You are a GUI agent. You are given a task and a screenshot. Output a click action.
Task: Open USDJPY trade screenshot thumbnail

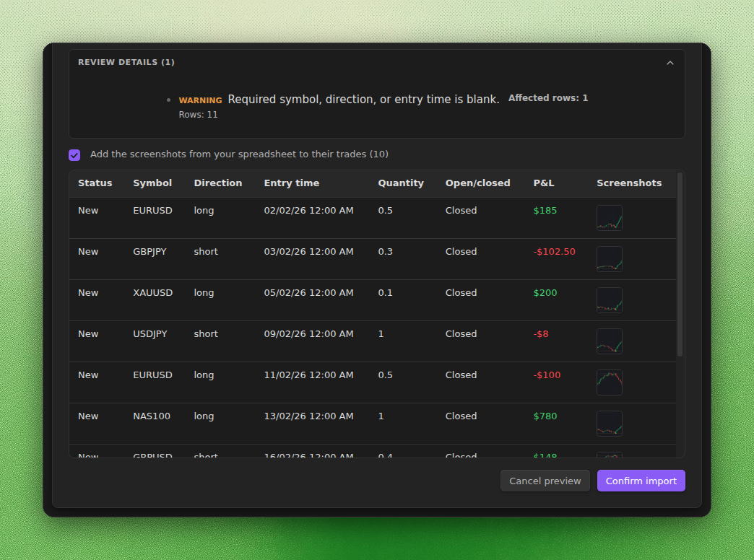[610, 341]
